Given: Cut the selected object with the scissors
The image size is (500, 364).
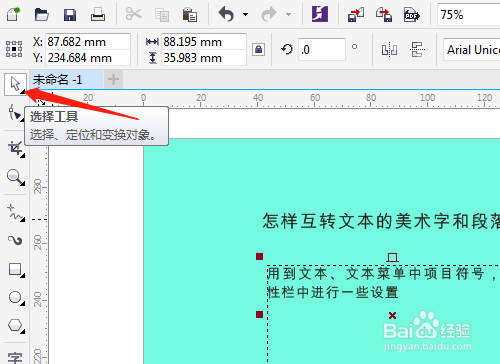Looking at the screenshot, I should 134,14.
